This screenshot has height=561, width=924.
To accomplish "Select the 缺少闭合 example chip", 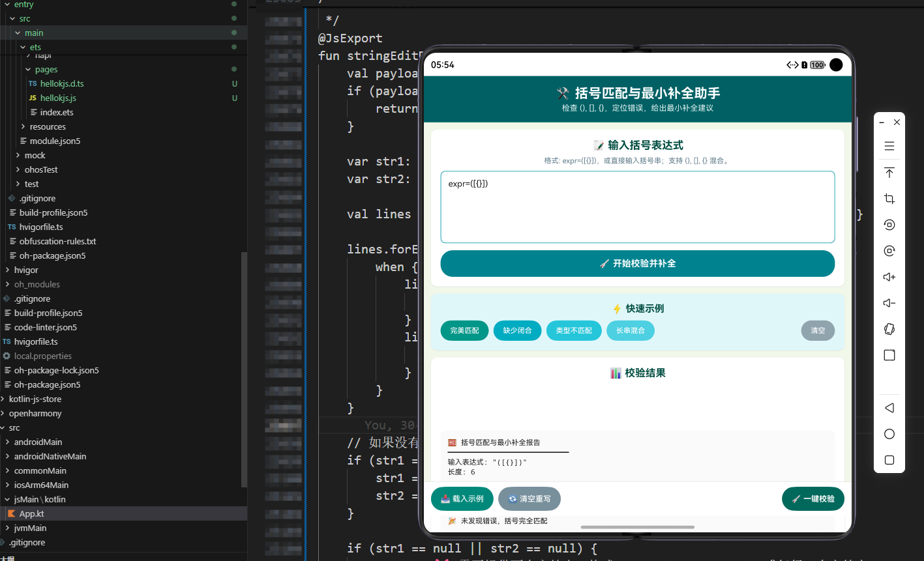I will (x=517, y=330).
